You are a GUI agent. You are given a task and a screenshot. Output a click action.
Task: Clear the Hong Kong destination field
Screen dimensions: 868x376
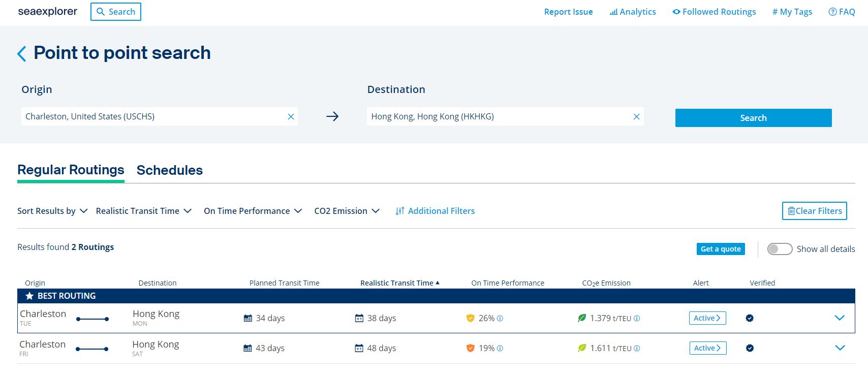[636, 116]
